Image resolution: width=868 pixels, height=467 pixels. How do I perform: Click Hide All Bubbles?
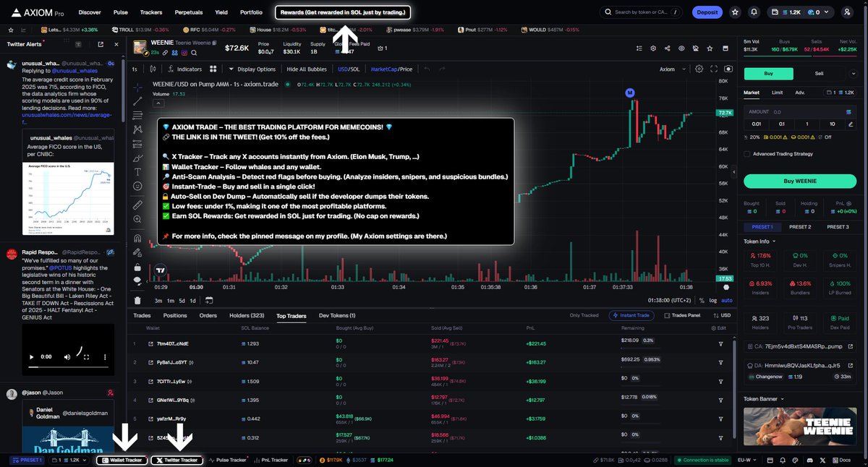307,69
